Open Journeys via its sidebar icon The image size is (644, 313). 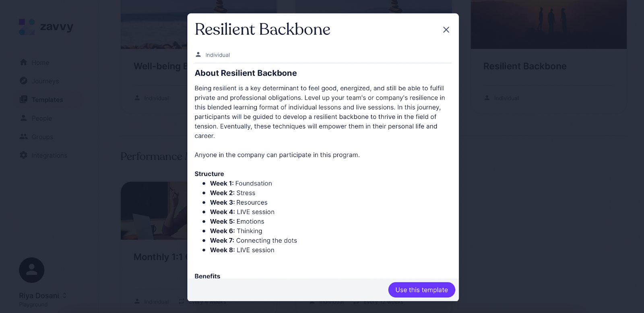pos(23,81)
